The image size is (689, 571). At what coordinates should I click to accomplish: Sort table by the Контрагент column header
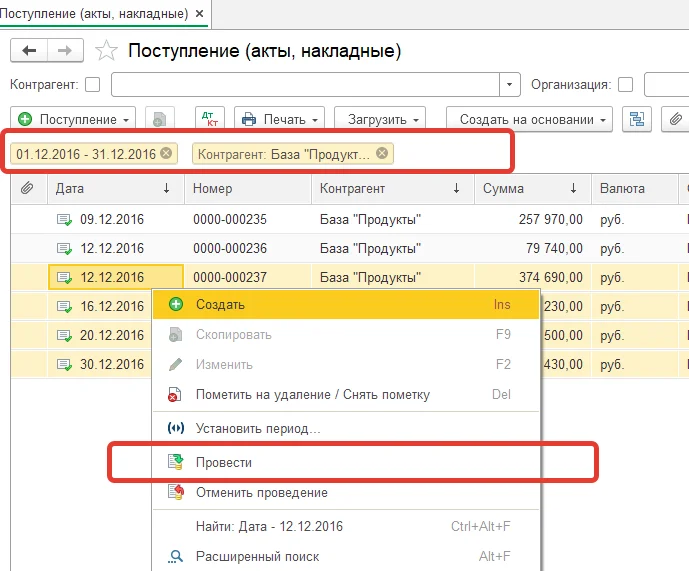tap(392, 189)
